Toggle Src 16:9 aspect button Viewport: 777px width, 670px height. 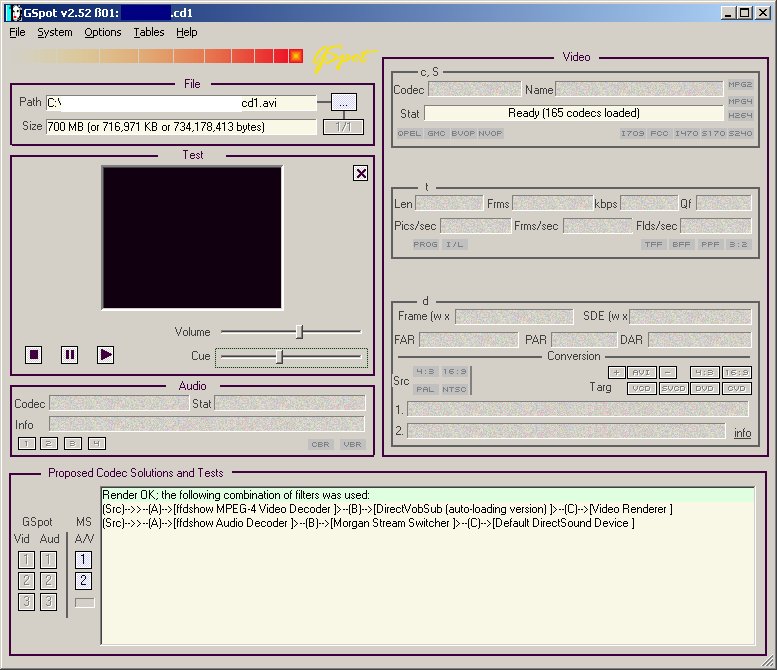coord(454,372)
